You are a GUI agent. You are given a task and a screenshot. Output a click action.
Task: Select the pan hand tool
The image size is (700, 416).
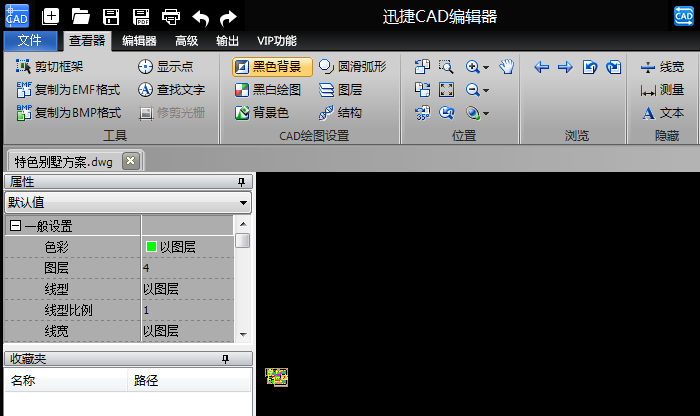click(x=507, y=67)
